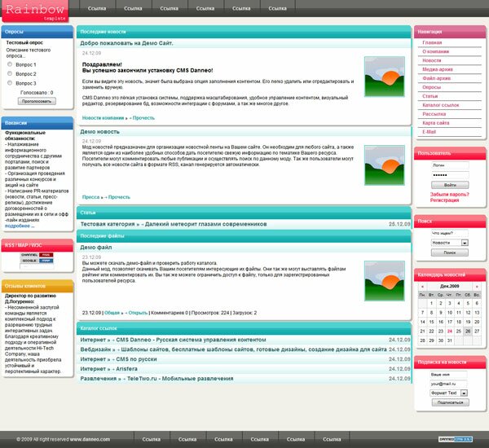Open Медиа-архив in navigation menu
Viewport: 489px width, 448px height.
tap(437, 69)
